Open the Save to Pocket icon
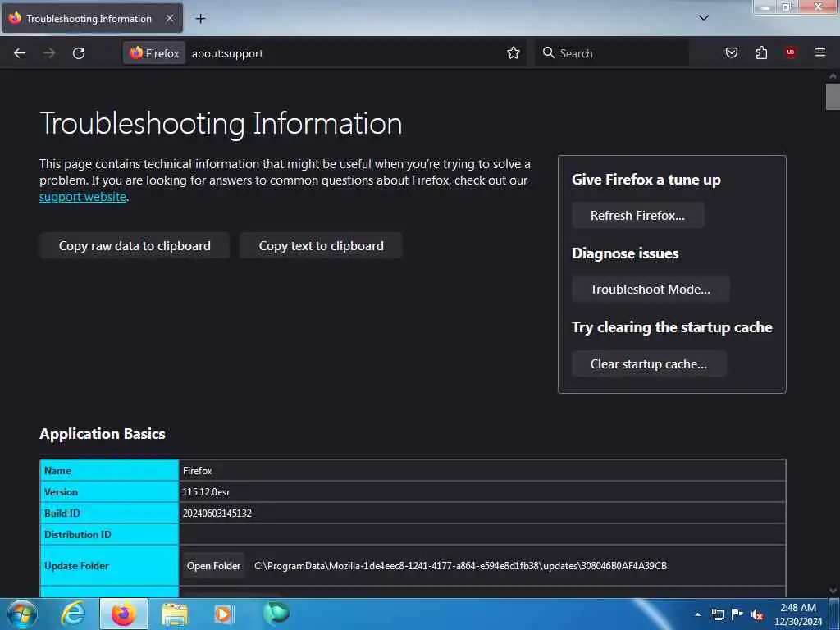Viewport: 840px width, 630px height. coord(731,52)
